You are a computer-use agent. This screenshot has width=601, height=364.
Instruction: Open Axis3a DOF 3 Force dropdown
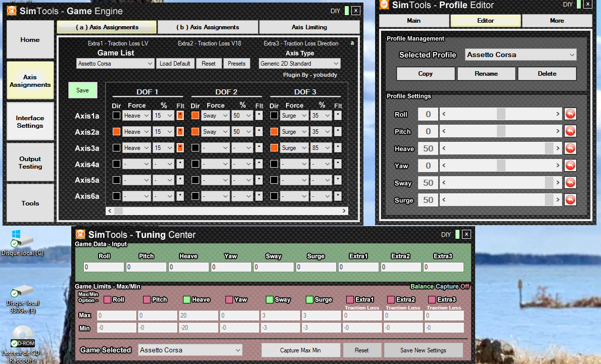click(x=294, y=148)
